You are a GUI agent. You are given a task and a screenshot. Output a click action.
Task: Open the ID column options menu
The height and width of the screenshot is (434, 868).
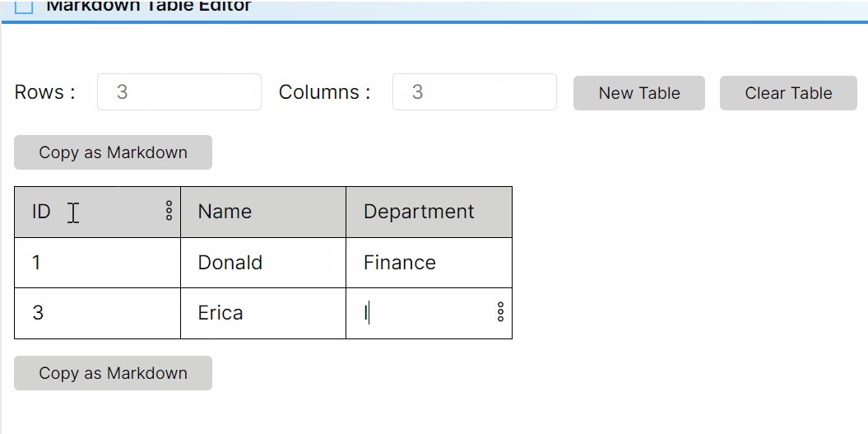tap(169, 211)
